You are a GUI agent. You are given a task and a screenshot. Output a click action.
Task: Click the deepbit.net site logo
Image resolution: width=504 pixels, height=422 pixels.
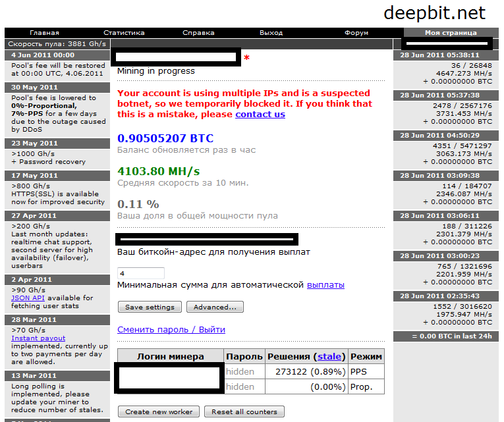(x=435, y=13)
